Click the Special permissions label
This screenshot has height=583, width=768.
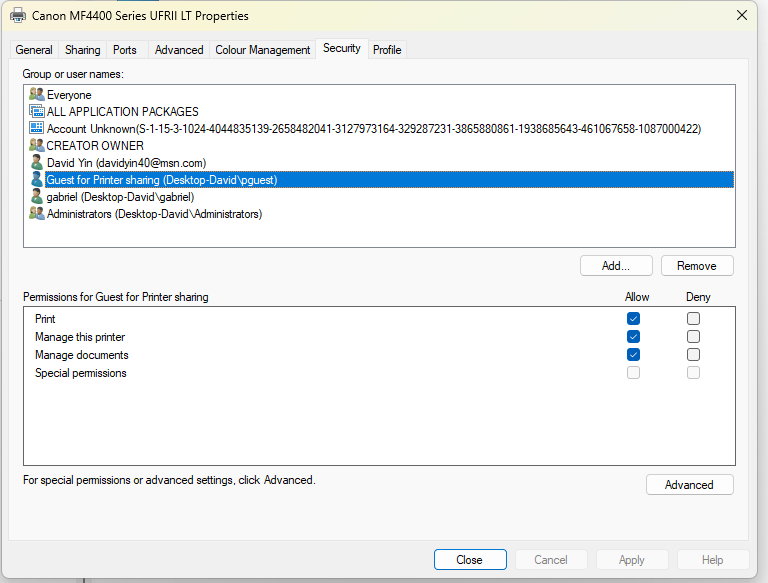click(x=81, y=373)
